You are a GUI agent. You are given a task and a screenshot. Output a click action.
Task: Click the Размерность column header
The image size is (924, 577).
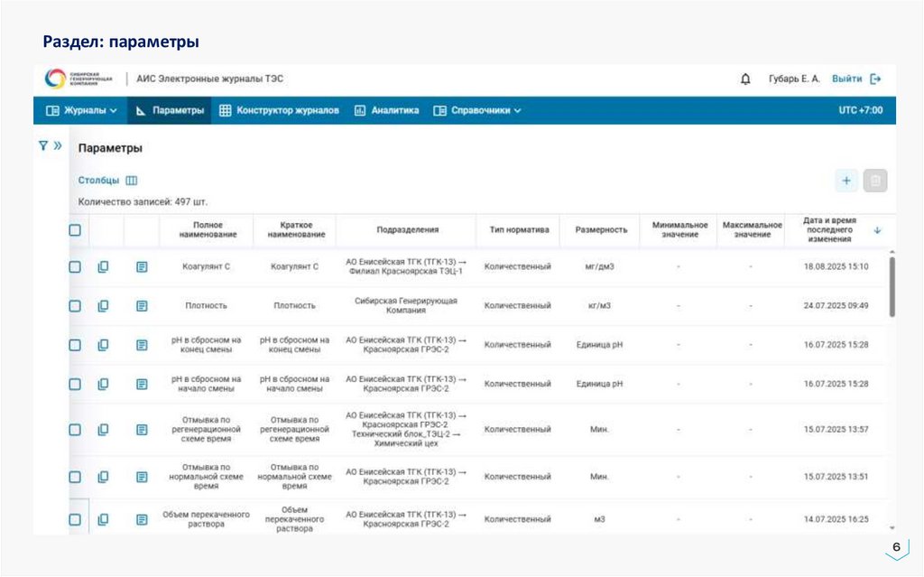point(600,230)
